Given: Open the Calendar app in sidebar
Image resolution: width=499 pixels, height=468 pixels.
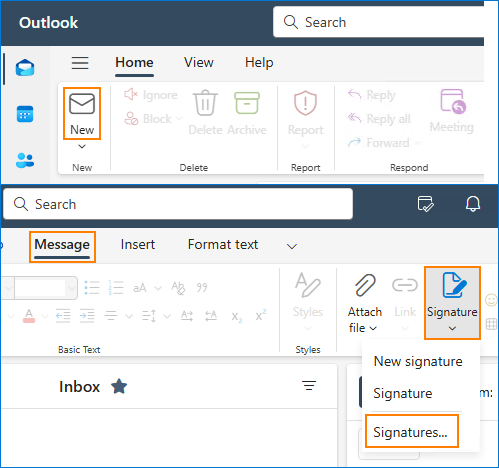Looking at the screenshot, I should pyautogui.click(x=25, y=114).
